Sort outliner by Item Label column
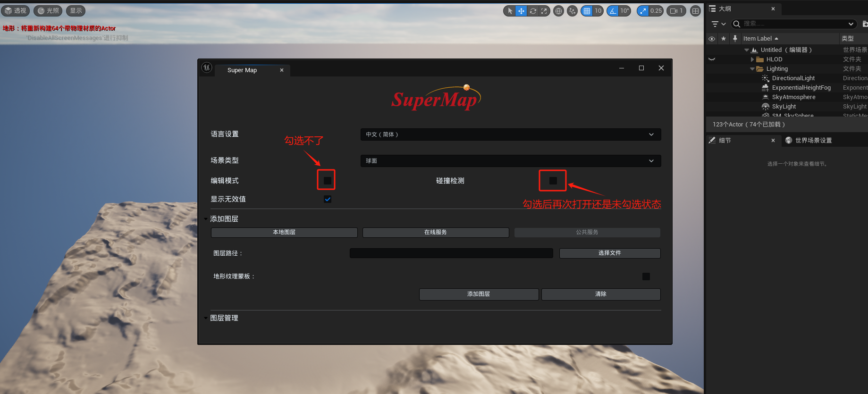 [x=789, y=38]
